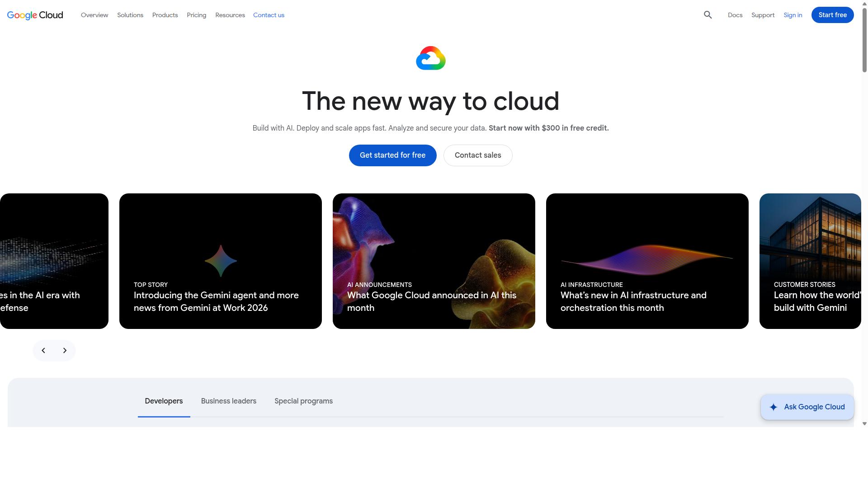Click 'The new way to cloud' headline

click(x=431, y=101)
